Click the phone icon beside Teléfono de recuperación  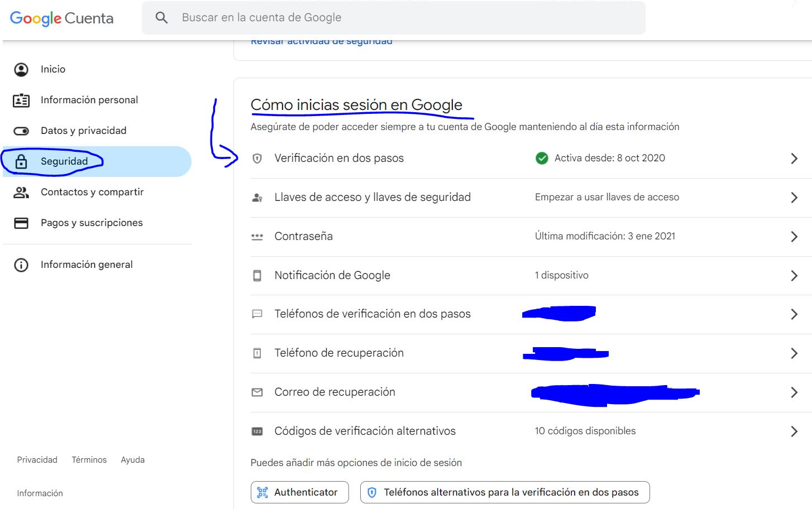[257, 353]
